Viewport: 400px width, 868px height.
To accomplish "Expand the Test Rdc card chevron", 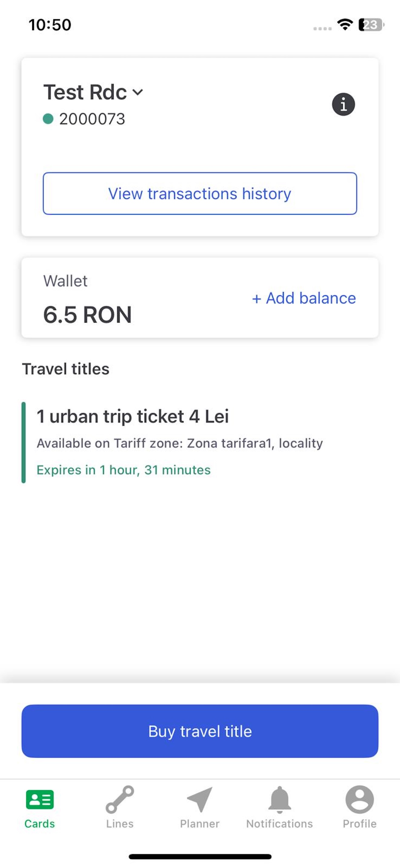I will pos(138,92).
